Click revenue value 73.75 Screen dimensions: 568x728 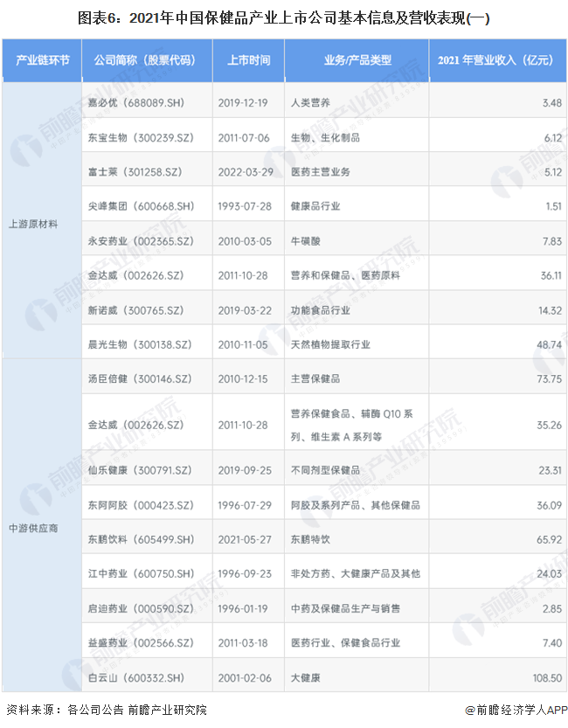(x=550, y=379)
